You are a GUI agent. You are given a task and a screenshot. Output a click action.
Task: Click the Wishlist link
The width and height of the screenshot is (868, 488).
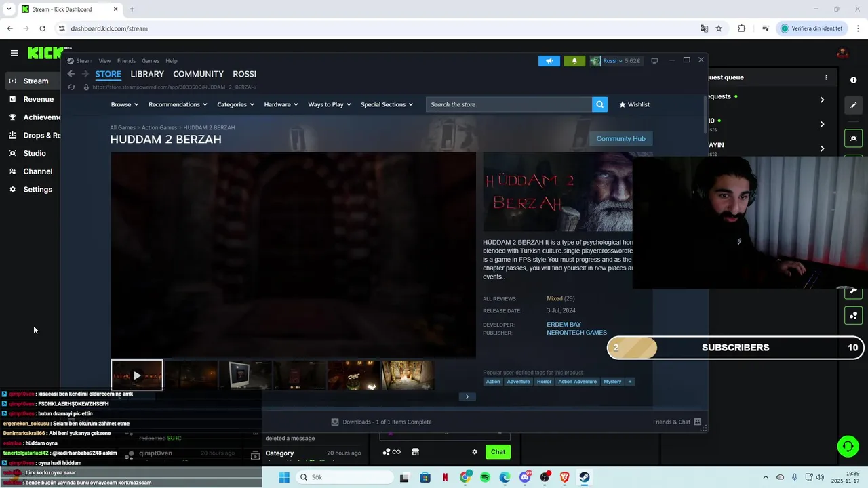(635, 104)
